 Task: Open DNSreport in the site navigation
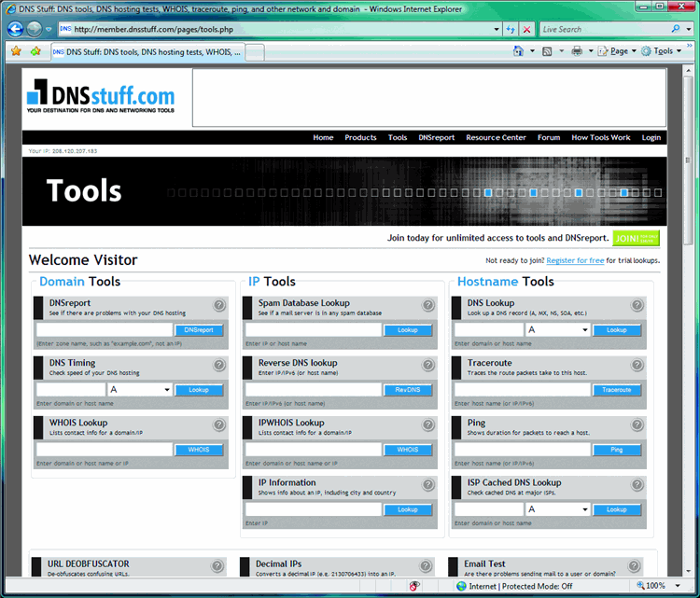tap(436, 137)
